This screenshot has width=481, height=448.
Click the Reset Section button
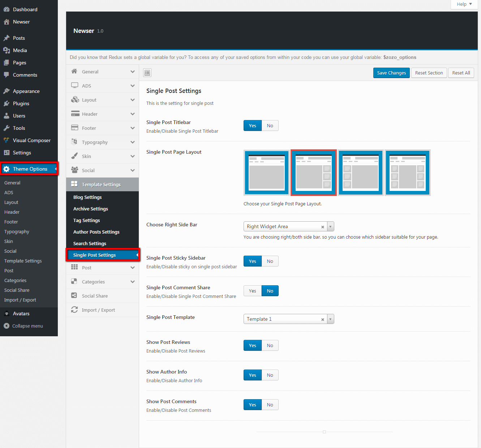429,73
